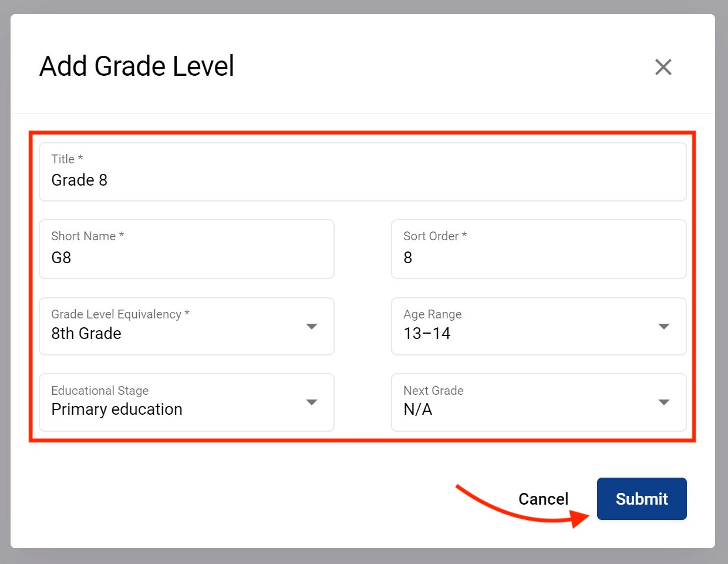Focus the Title input field

tap(362, 180)
